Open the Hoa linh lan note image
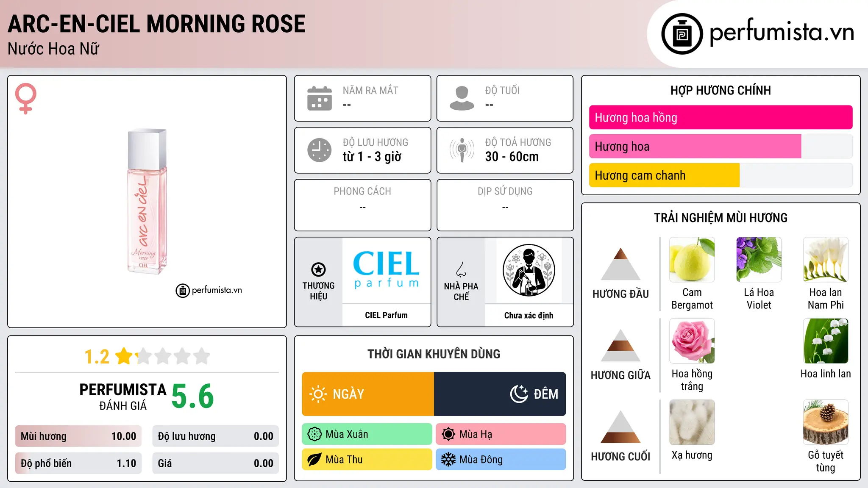868x488 pixels. (x=826, y=341)
